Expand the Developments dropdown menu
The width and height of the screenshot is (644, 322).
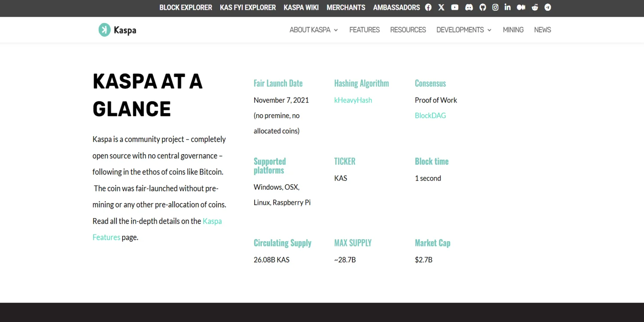pos(464,30)
